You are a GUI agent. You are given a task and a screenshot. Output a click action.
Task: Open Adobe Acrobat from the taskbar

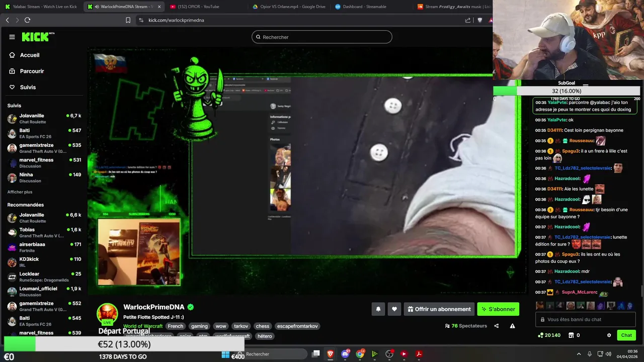click(419, 354)
